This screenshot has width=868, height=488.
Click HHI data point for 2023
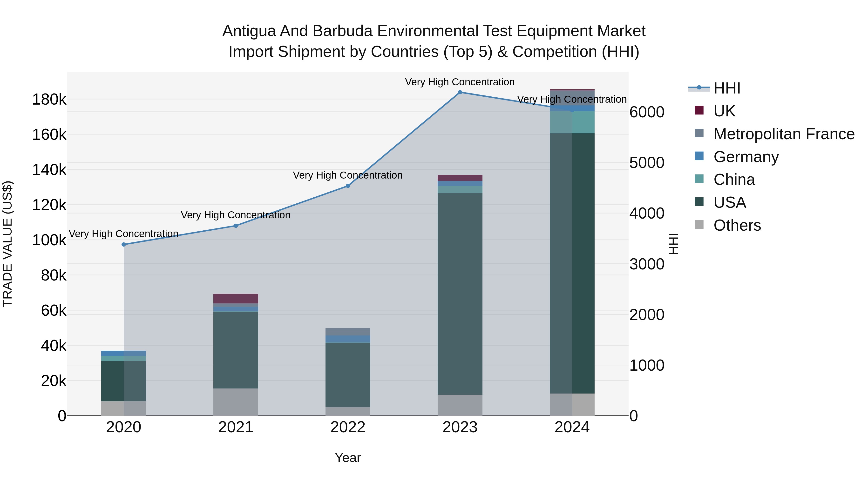point(460,92)
